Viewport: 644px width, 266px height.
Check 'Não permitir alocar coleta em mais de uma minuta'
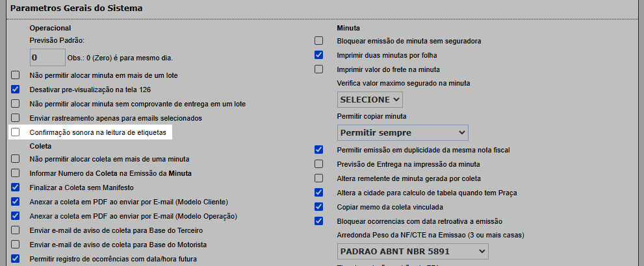coord(16,159)
